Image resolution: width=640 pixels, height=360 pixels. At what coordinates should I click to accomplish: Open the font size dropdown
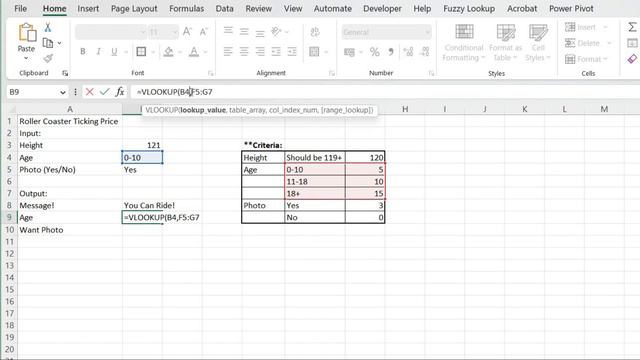tap(175, 32)
